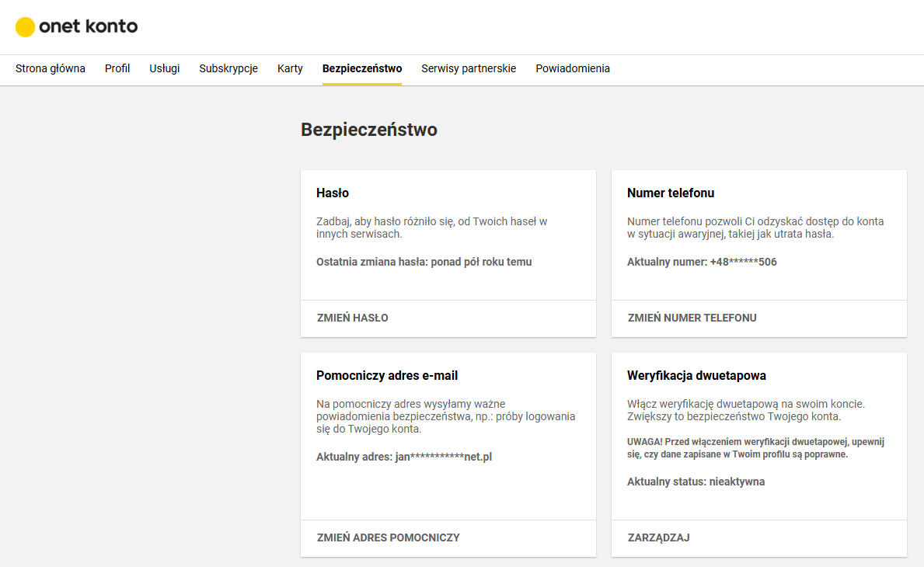Click ZARZĄDZAJ for two-step verification

658,537
